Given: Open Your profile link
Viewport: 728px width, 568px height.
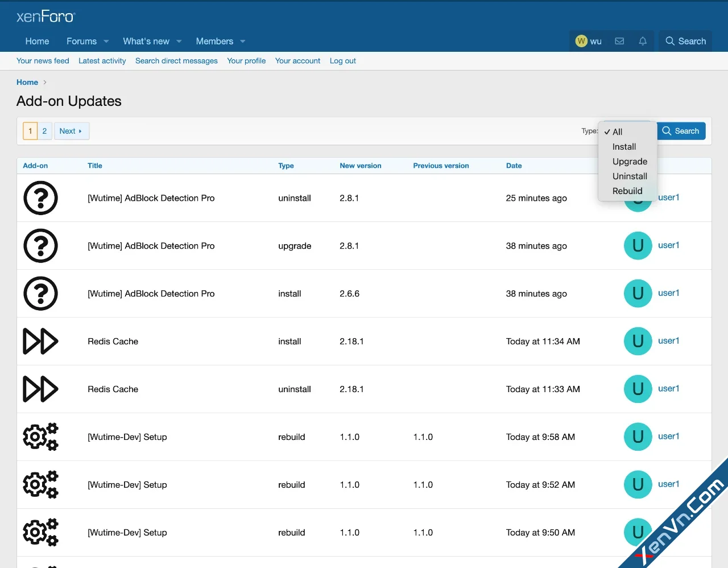Looking at the screenshot, I should coord(246,61).
